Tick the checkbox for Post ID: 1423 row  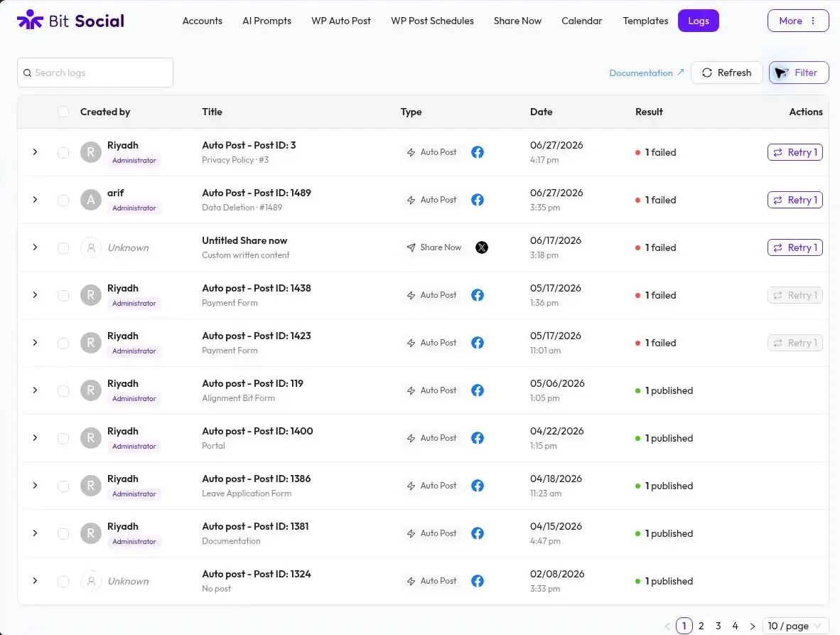pos(63,343)
